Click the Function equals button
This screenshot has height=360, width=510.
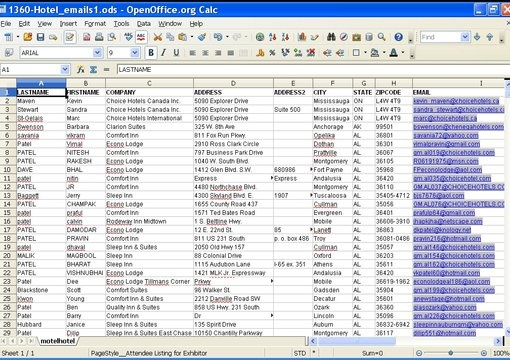pos(106,69)
